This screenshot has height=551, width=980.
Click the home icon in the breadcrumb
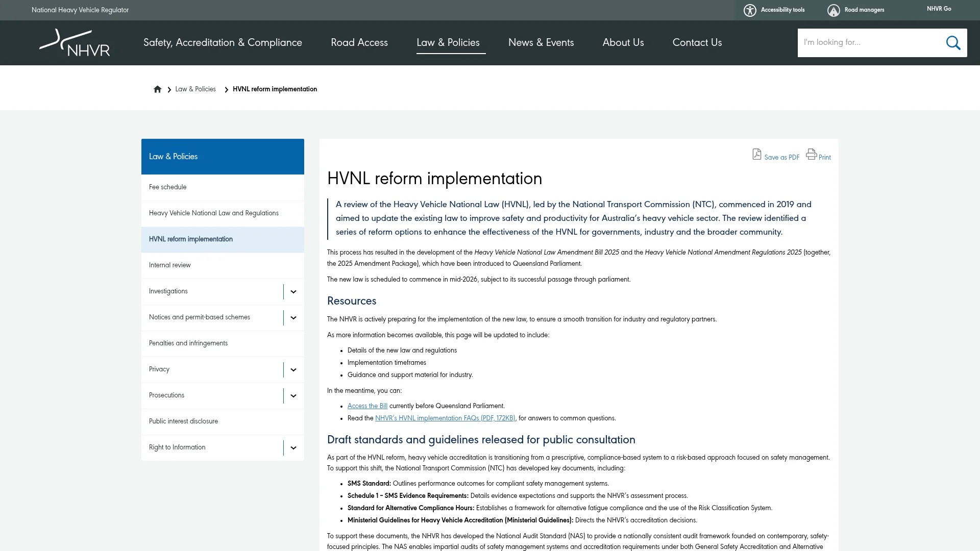157,89
